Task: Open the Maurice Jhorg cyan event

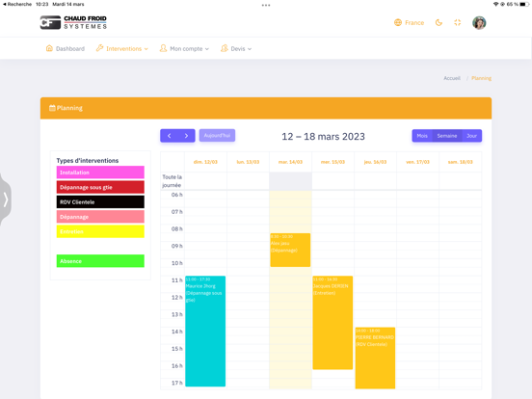Action: (x=205, y=331)
